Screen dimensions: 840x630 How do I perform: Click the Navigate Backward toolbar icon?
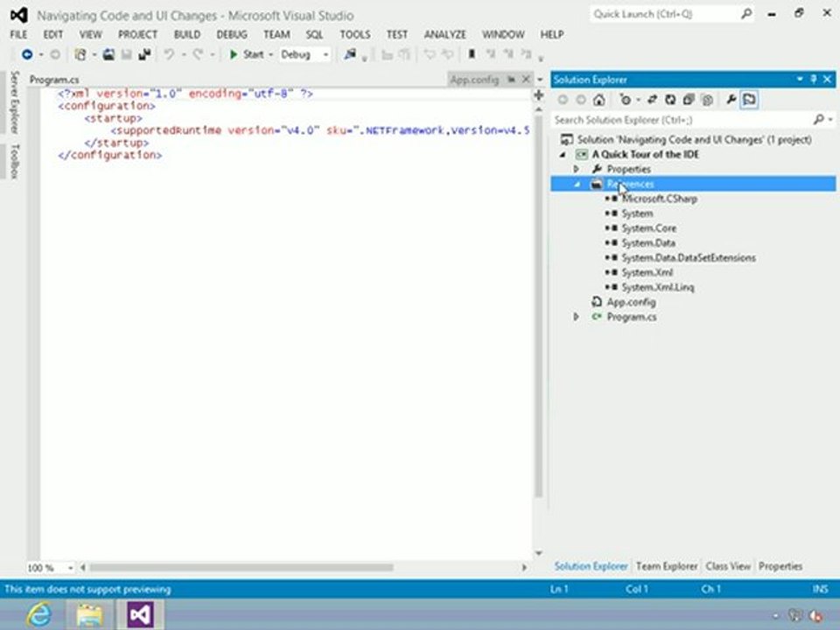(27, 54)
